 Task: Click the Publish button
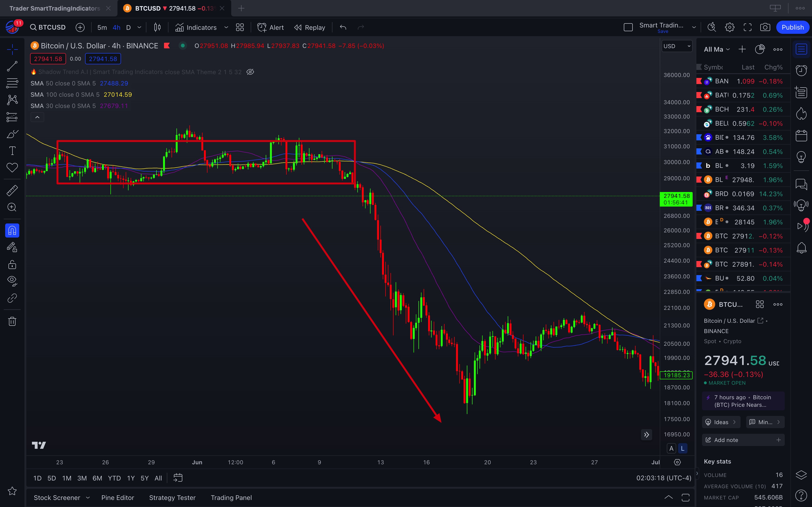(792, 27)
